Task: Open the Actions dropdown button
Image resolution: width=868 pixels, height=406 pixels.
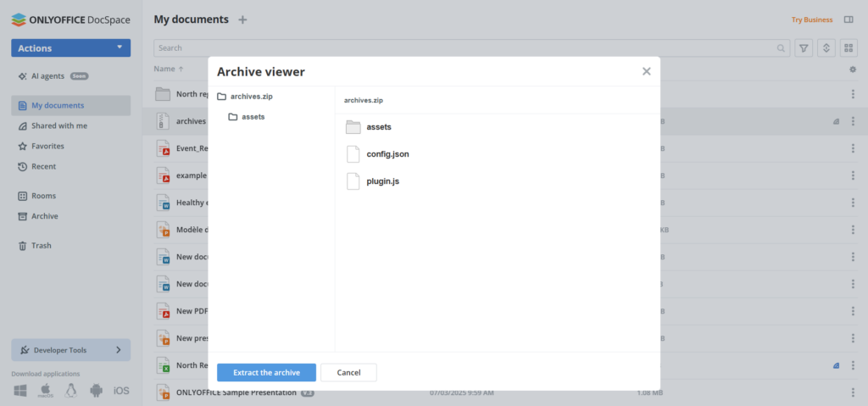Action: pos(71,48)
